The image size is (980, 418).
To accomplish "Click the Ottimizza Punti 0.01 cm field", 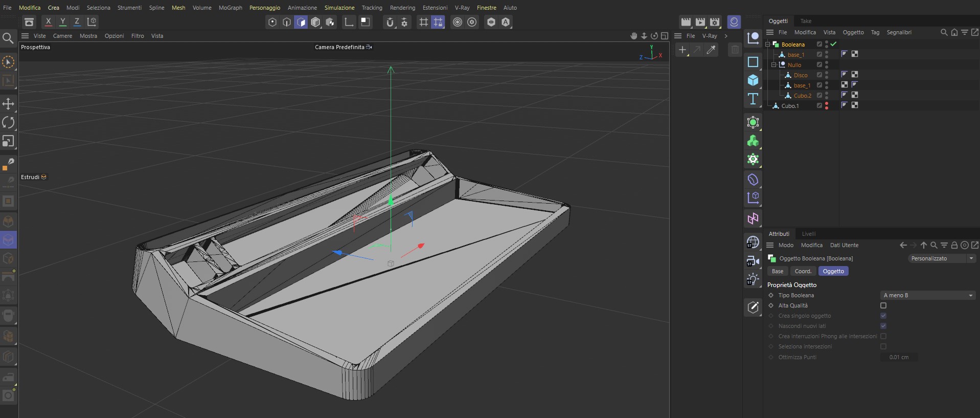I will point(899,357).
